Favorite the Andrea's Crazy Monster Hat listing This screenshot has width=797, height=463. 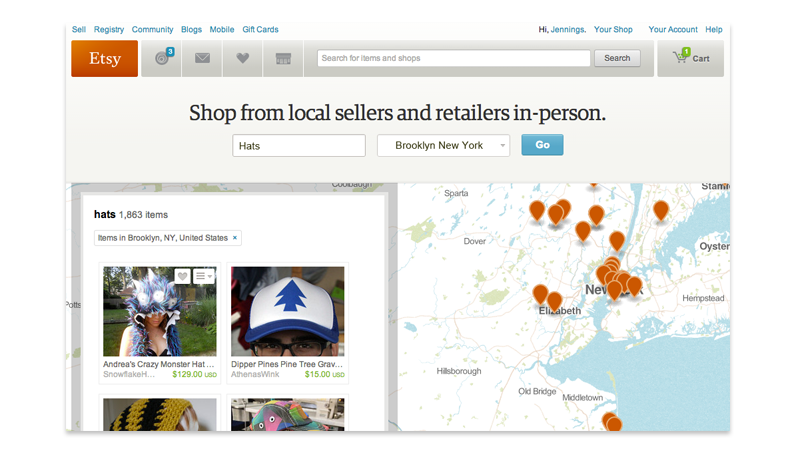[x=182, y=276]
